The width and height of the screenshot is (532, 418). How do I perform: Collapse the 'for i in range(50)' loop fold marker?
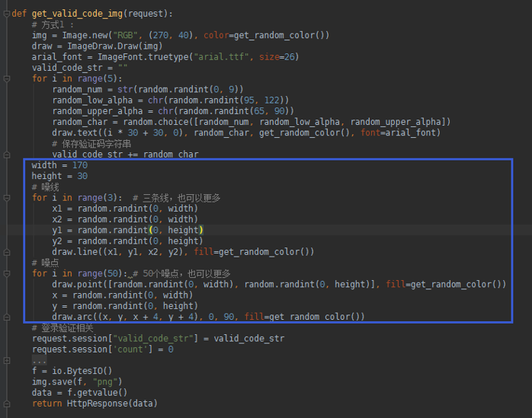(x=6, y=273)
